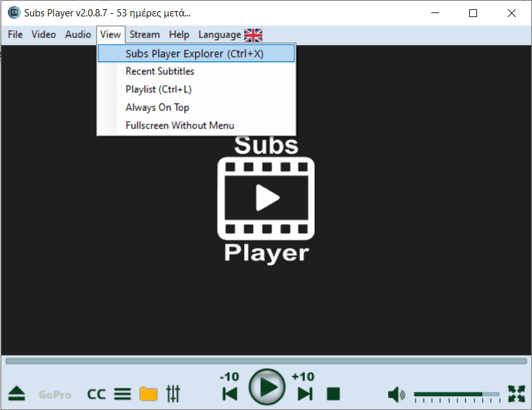Select Subs Player Explorer (Ctrl+X)
This screenshot has width=532, height=410.
[196, 54]
